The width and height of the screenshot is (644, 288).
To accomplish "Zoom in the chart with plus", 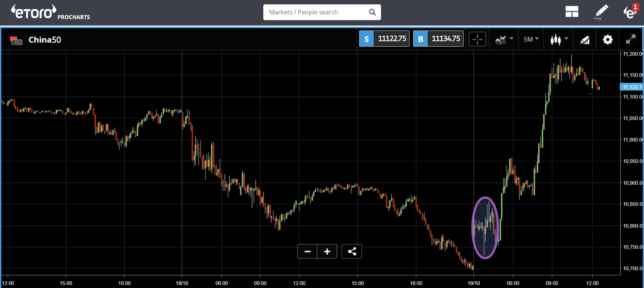I will point(327,251).
